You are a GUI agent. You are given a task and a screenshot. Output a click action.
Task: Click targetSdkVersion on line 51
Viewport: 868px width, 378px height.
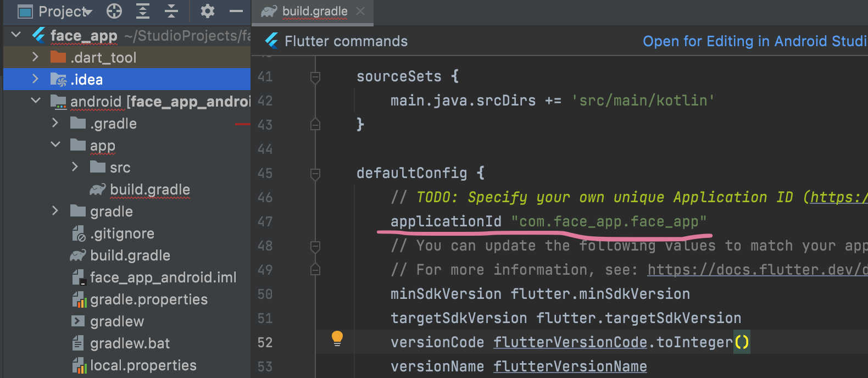(x=459, y=318)
